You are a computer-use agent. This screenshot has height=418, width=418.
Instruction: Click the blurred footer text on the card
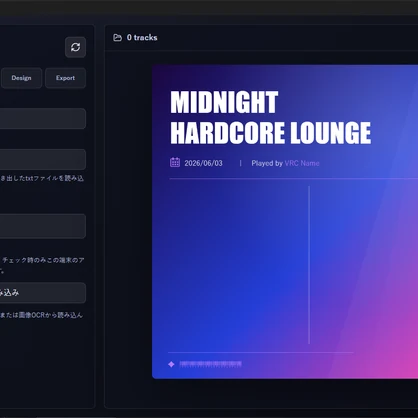(211, 364)
